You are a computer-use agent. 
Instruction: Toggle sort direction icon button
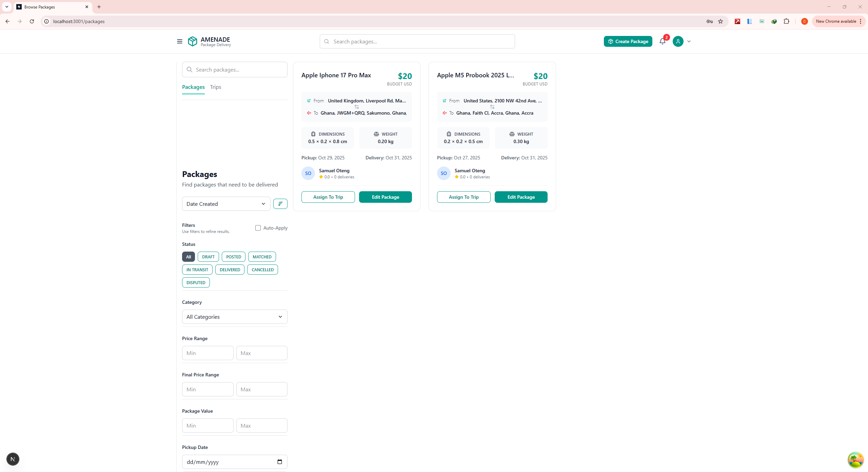click(280, 204)
